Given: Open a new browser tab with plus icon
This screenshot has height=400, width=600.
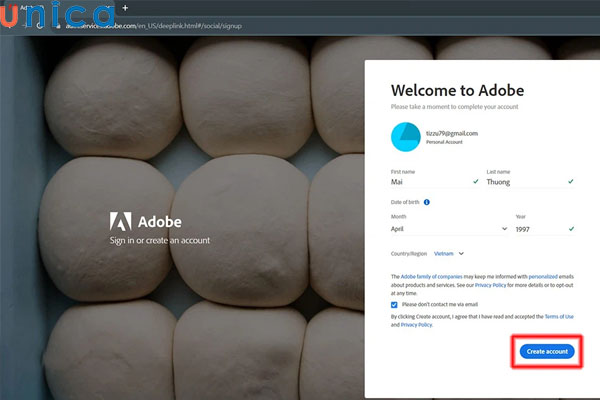Looking at the screenshot, I should (125, 8).
